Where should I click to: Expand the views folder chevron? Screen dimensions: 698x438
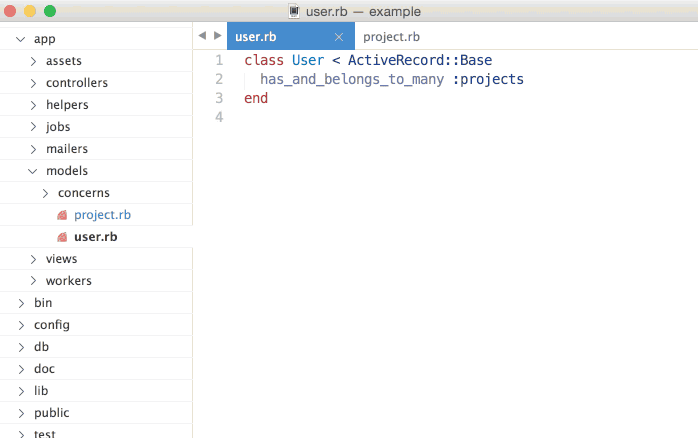(x=33, y=259)
